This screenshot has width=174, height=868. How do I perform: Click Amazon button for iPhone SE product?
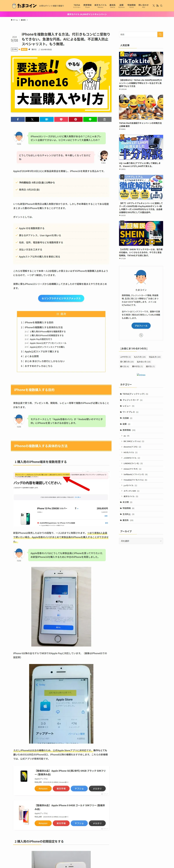pyautogui.click(x=43, y=788)
